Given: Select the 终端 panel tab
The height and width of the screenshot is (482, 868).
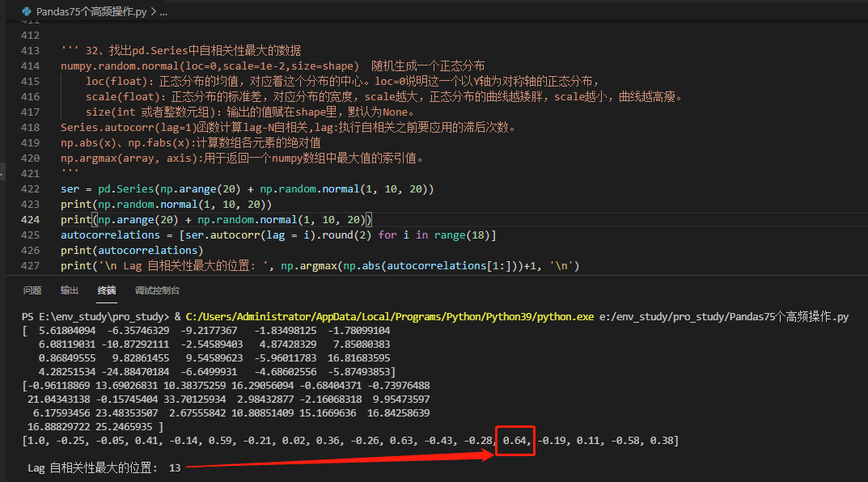Looking at the screenshot, I should 107,290.
